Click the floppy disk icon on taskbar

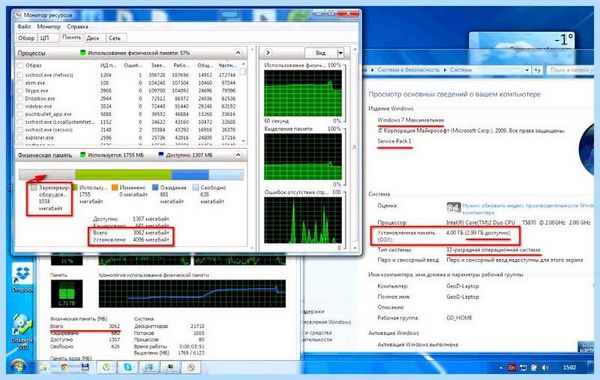85,367
